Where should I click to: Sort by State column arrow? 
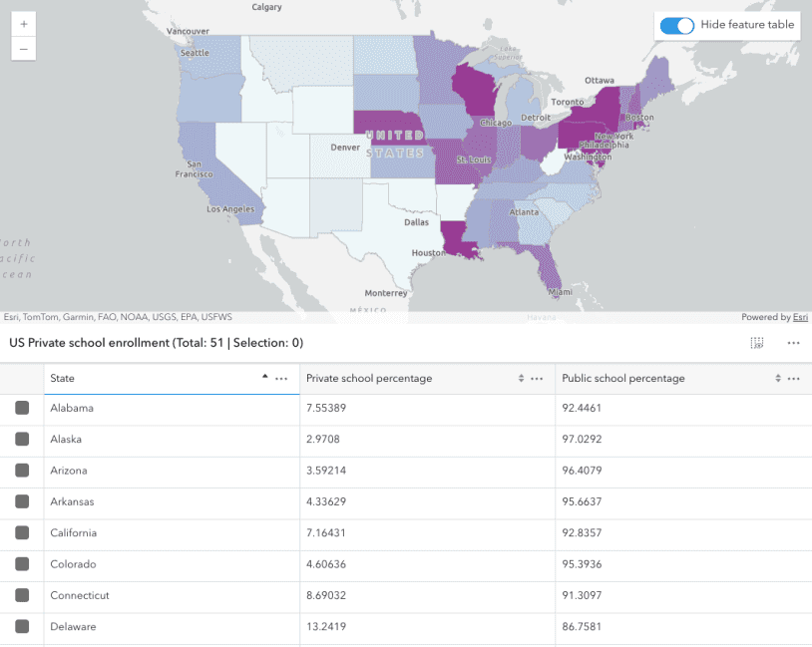(x=264, y=378)
